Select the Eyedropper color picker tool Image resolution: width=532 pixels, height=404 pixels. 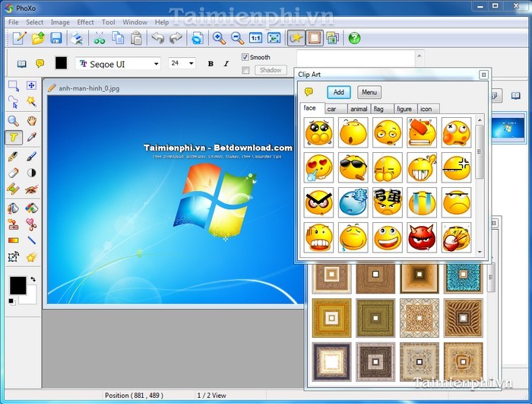coord(31,138)
